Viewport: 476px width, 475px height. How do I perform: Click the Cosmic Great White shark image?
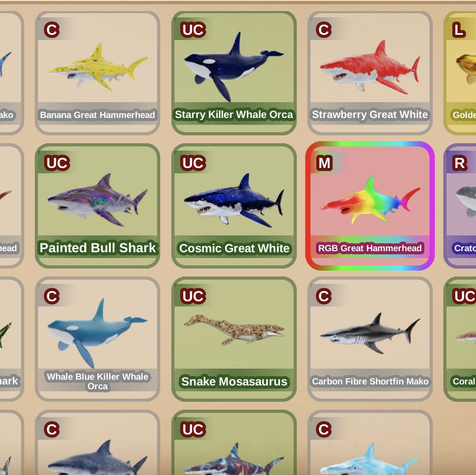(x=234, y=200)
